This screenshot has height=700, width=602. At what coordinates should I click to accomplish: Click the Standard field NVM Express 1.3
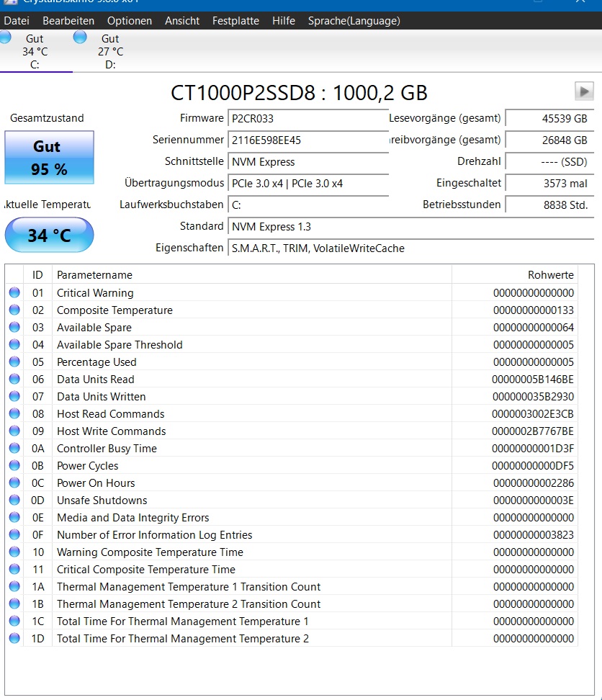pyautogui.click(x=411, y=227)
